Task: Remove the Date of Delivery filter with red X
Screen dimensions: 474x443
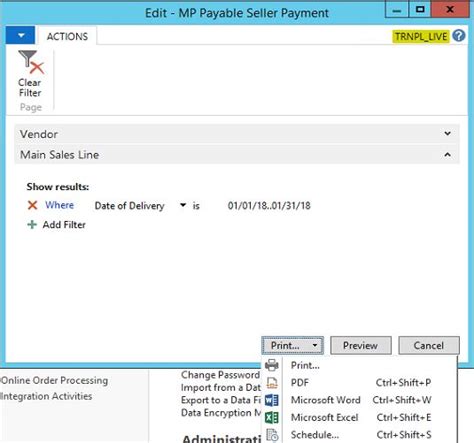Action: tap(32, 205)
